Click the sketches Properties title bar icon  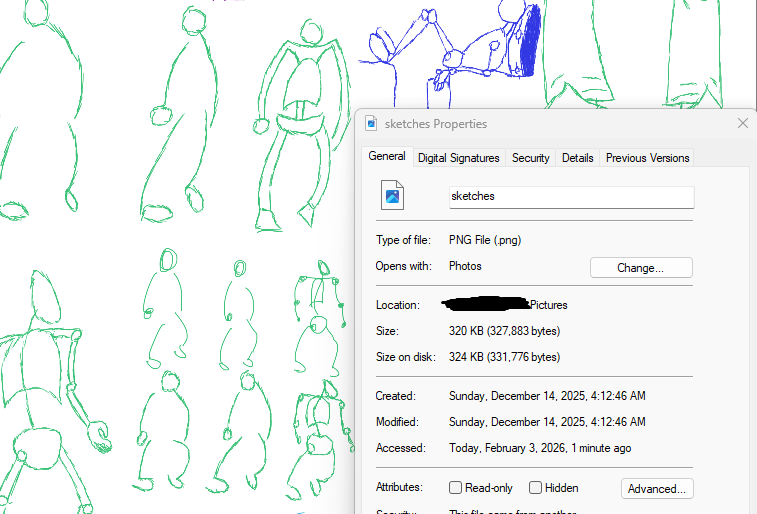pos(371,124)
